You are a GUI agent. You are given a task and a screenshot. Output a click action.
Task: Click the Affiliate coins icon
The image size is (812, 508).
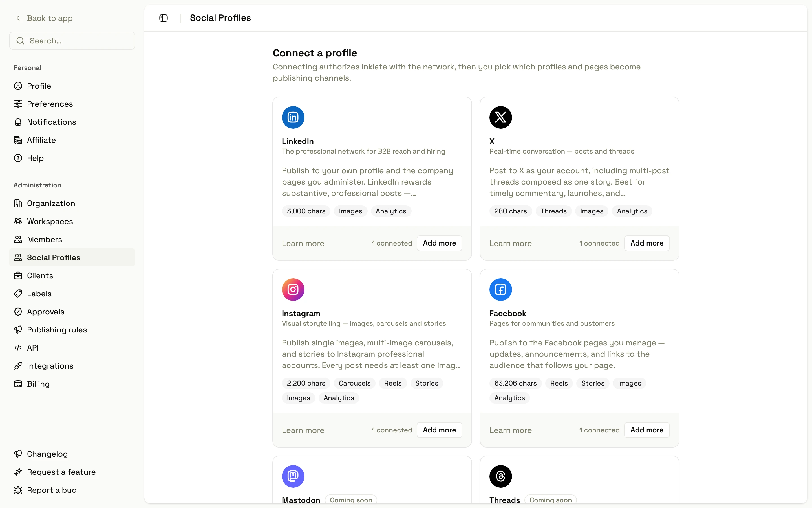point(18,140)
